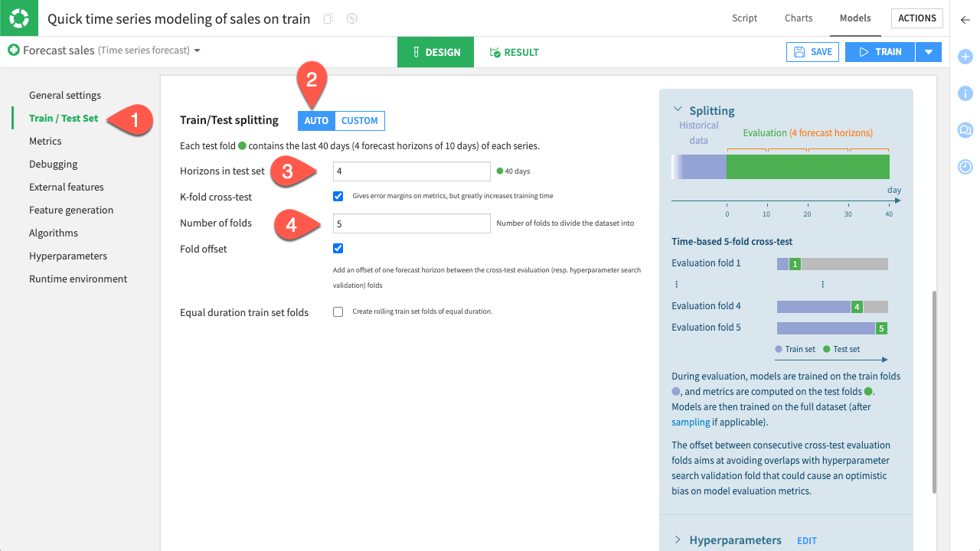980x551 pixels.
Task: Enable Equal duration train set folds
Action: [x=338, y=311]
